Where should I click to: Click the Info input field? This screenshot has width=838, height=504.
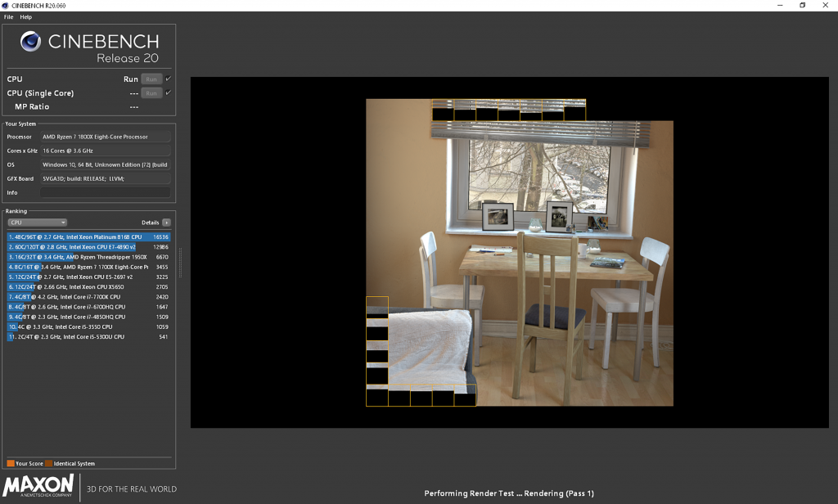pos(106,192)
